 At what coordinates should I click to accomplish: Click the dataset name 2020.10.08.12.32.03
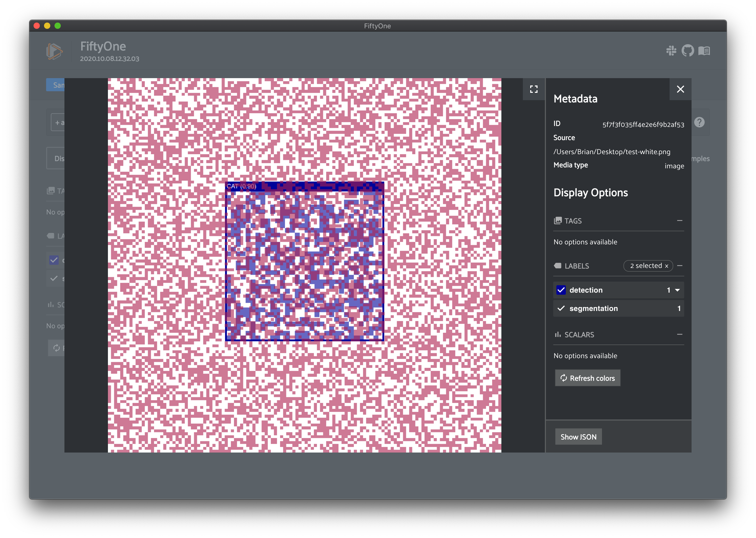(x=109, y=59)
